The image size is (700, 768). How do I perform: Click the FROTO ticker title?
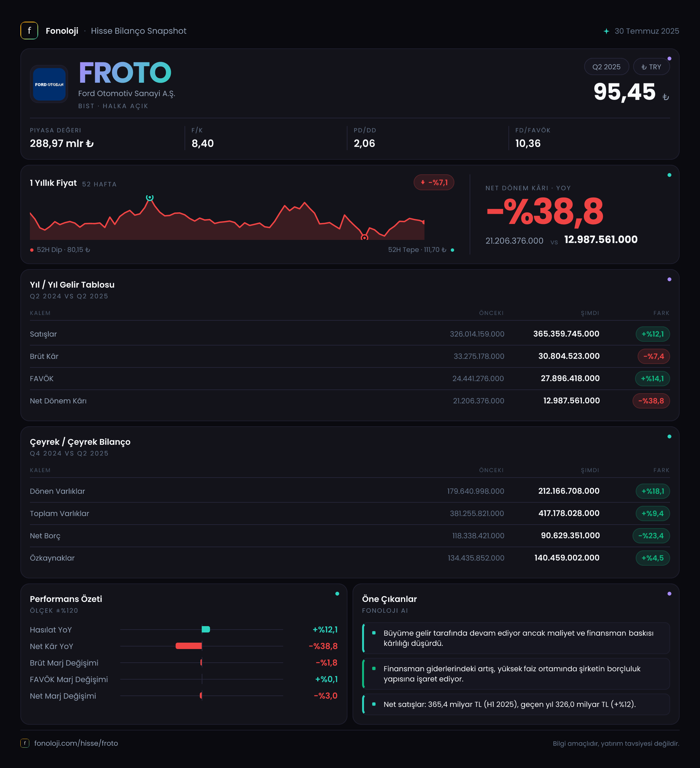point(125,73)
